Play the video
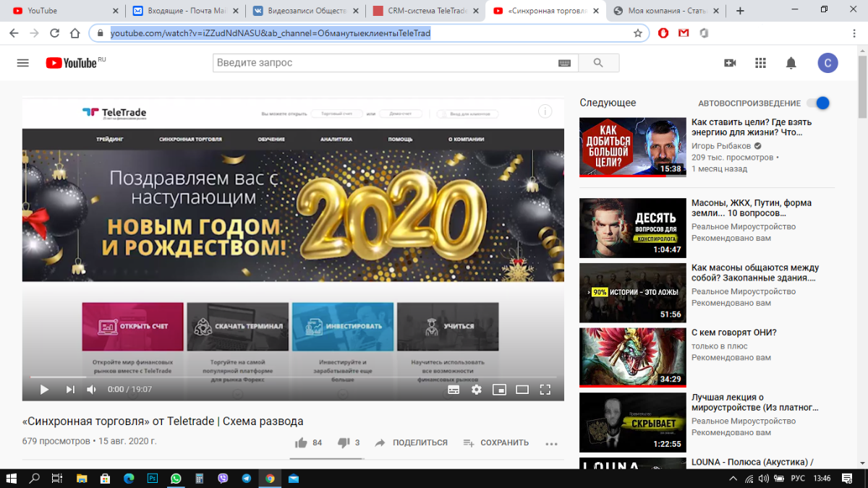 [44, 389]
